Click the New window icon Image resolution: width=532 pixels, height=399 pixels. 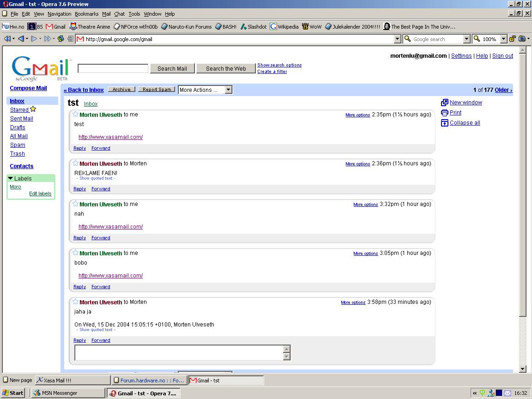pyautogui.click(x=444, y=103)
